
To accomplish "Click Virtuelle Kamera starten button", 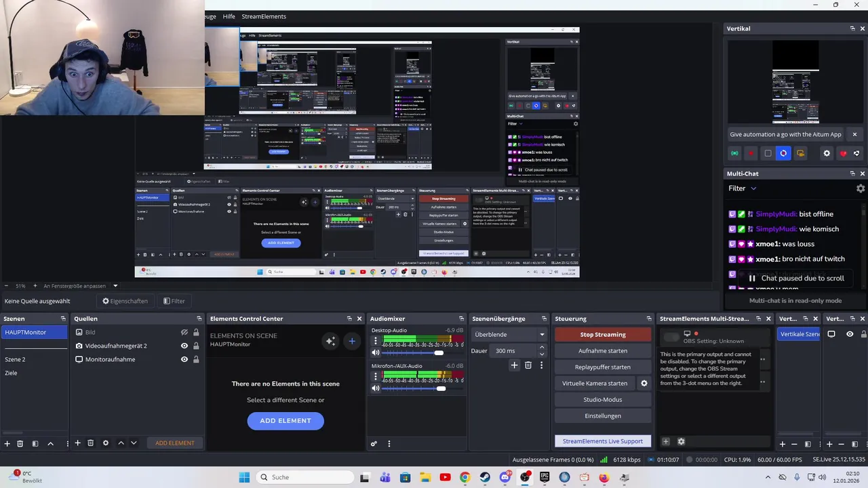I will click(x=595, y=384).
